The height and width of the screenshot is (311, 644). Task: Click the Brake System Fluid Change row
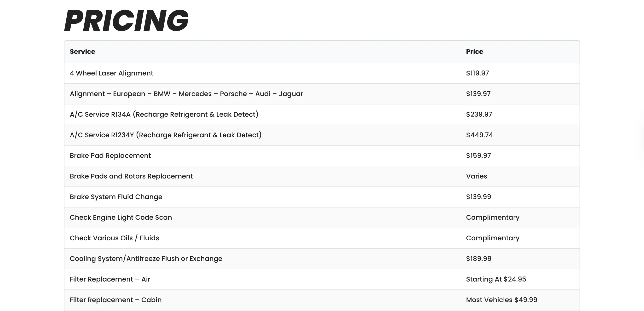pos(116,197)
